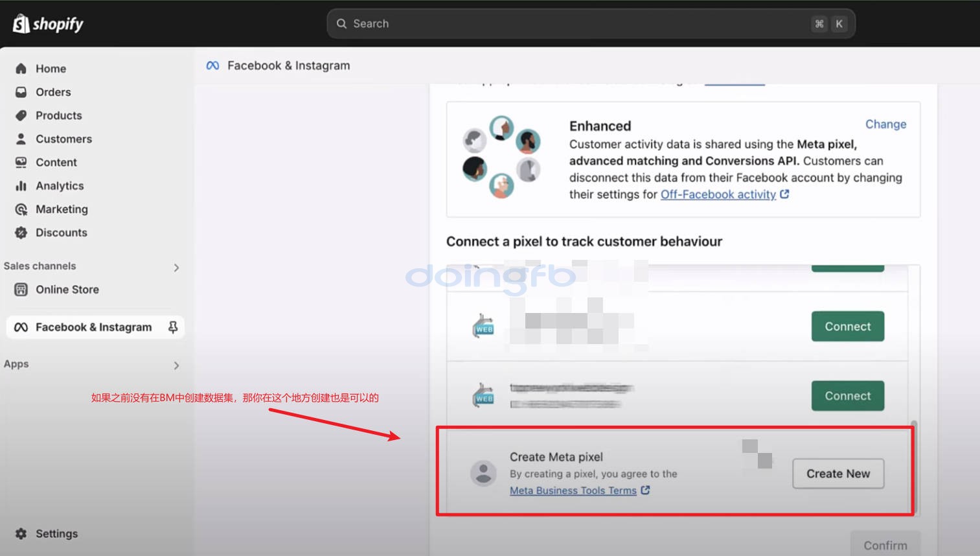Click the Meta logo in page header

tap(212, 65)
